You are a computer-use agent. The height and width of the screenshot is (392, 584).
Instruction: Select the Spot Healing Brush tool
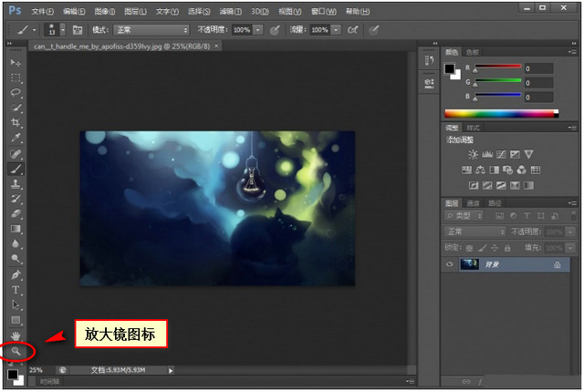16,153
